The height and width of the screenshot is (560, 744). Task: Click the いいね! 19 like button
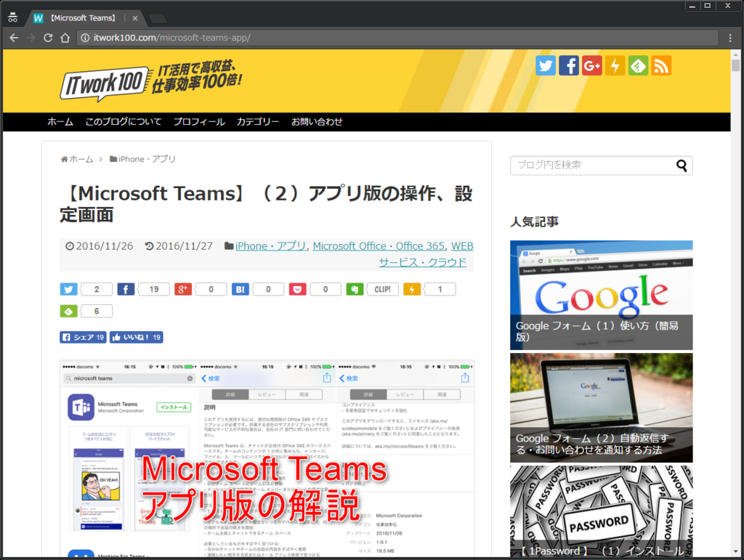click(137, 337)
